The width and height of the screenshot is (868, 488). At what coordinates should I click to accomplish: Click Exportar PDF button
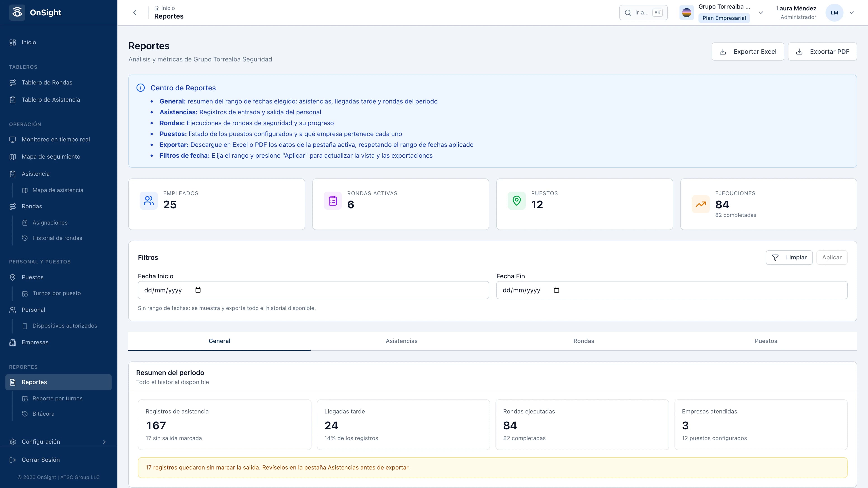tap(822, 52)
